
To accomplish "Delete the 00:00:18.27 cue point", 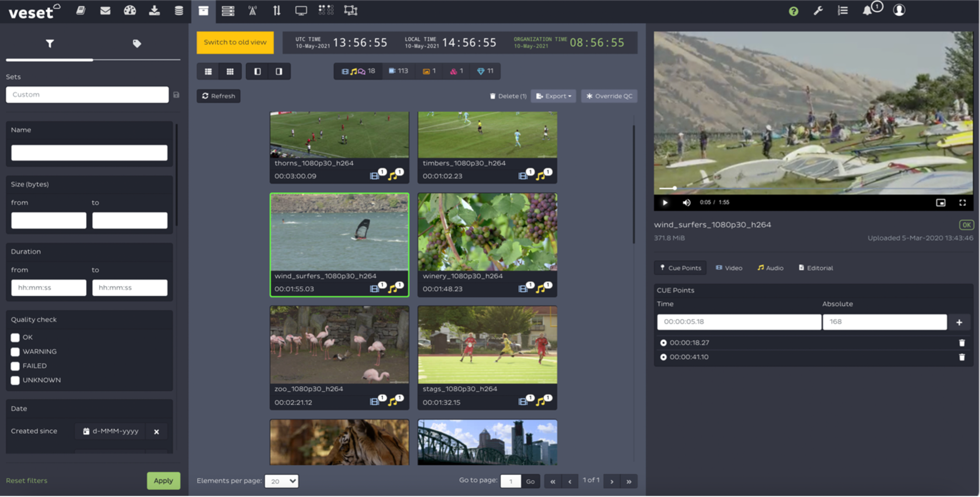I will (x=962, y=343).
